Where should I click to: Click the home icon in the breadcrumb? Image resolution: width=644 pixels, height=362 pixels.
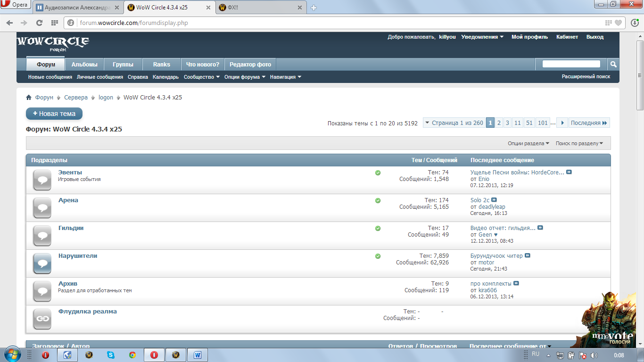29,98
